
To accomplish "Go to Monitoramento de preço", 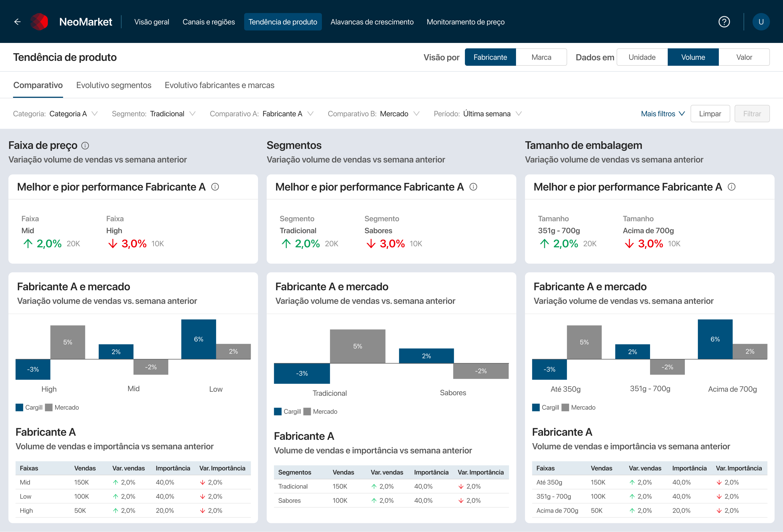I will [x=466, y=22].
